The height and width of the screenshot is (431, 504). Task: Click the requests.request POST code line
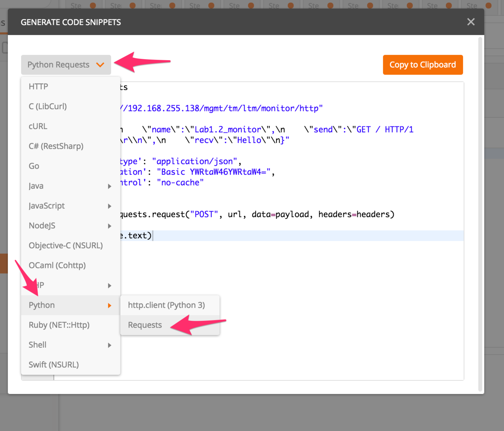257,214
